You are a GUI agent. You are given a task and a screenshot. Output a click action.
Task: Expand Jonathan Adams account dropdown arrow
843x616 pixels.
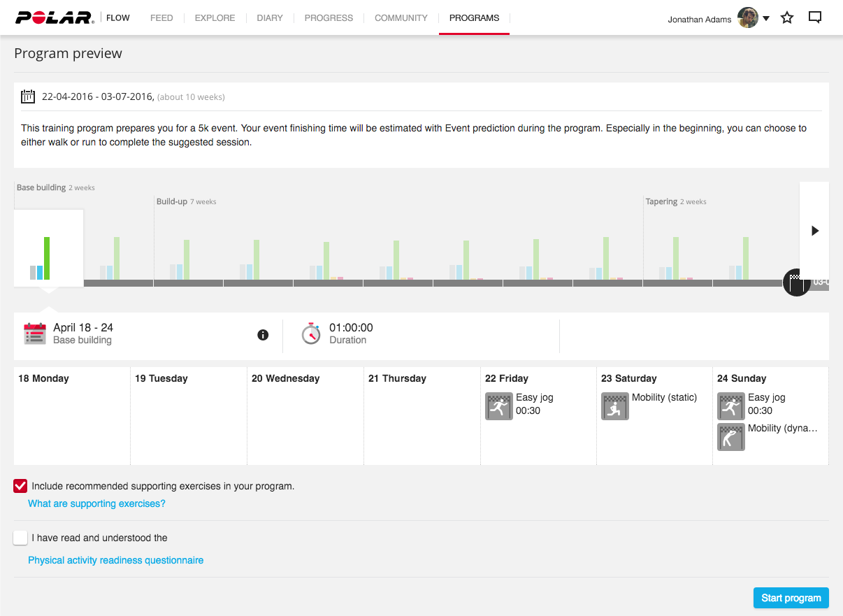coord(766,19)
